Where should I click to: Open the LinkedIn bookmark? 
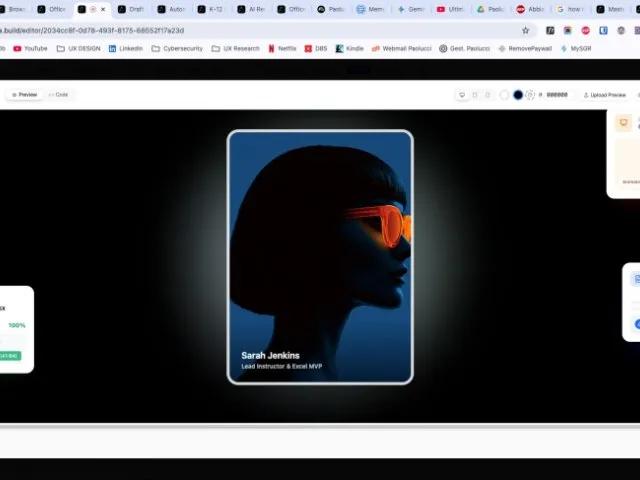126,49
